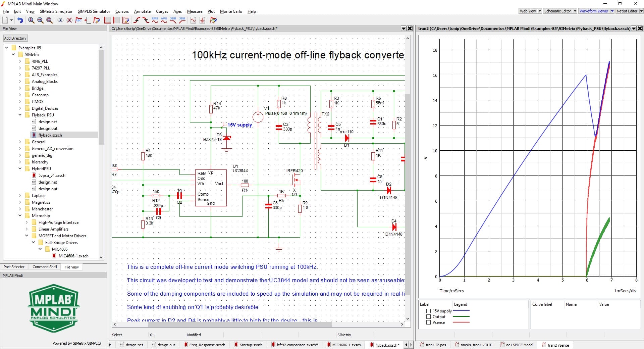Collapse the Flyback_PSU folder
The height and width of the screenshot is (349, 644).
tap(20, 115)
